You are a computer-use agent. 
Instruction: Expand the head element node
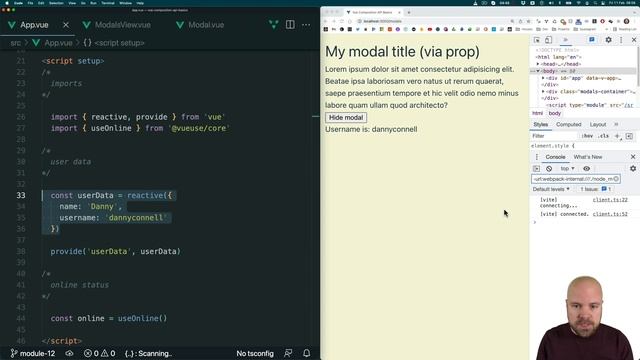pyautogui.click(x=538, y=64)
